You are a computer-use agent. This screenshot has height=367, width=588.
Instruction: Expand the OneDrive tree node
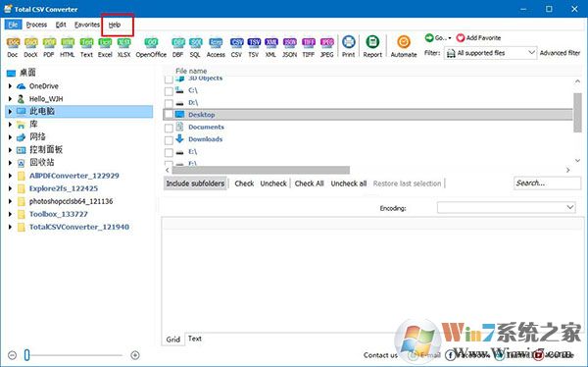click(x=10, y=86)
